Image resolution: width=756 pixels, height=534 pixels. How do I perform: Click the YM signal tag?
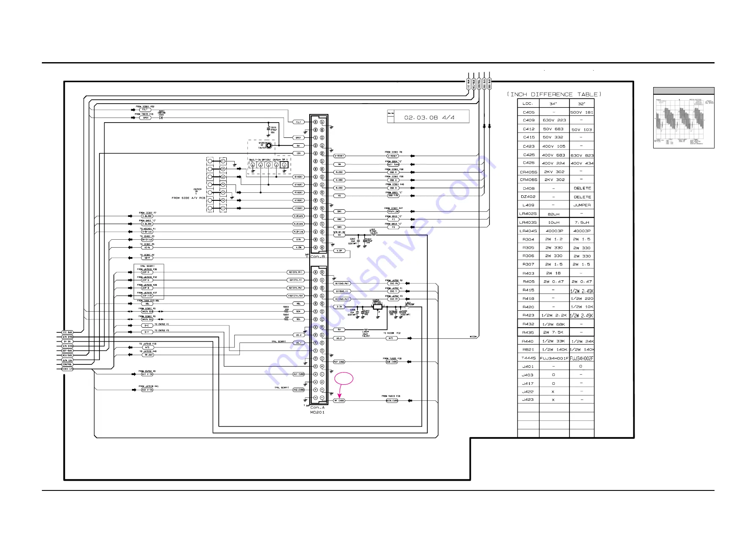tap(339, 164)
